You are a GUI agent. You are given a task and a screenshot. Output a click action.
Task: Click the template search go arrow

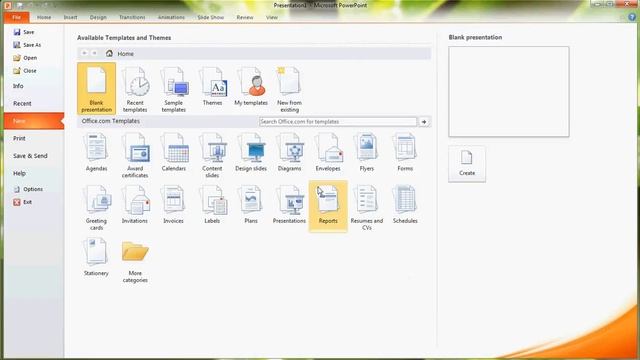[x=424, y=122]
